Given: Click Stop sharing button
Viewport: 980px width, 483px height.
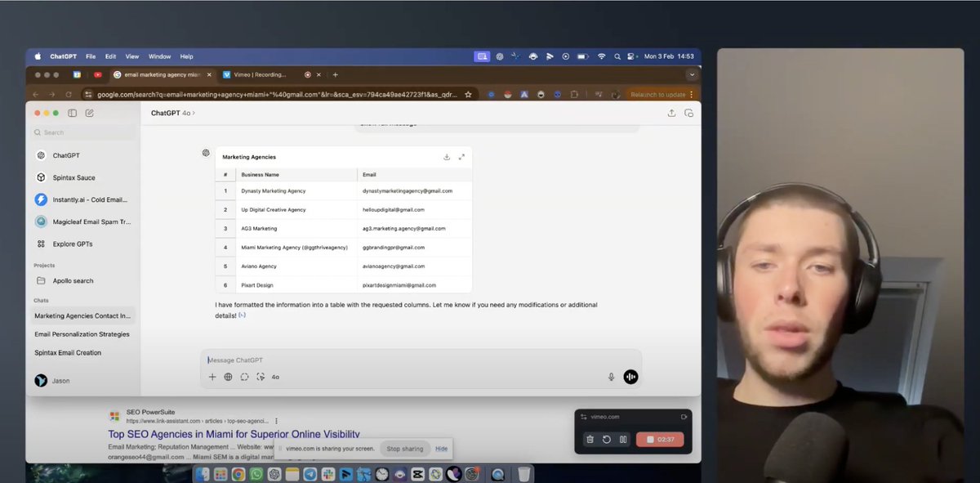Looking at the screenshot, I should point(405,449).
